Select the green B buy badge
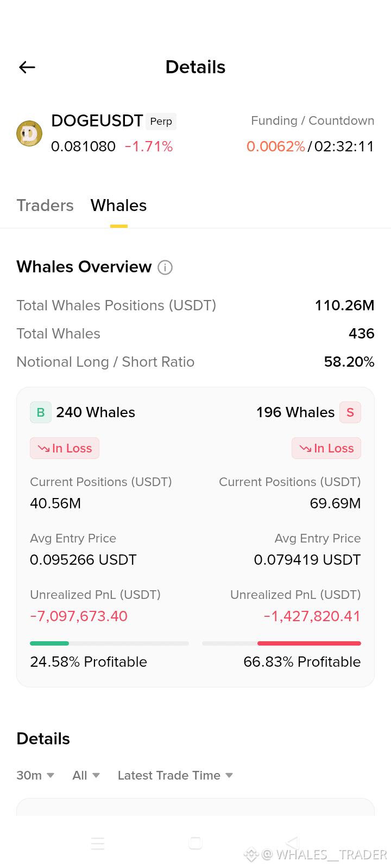The image size is (391, 868). [41, 412]
